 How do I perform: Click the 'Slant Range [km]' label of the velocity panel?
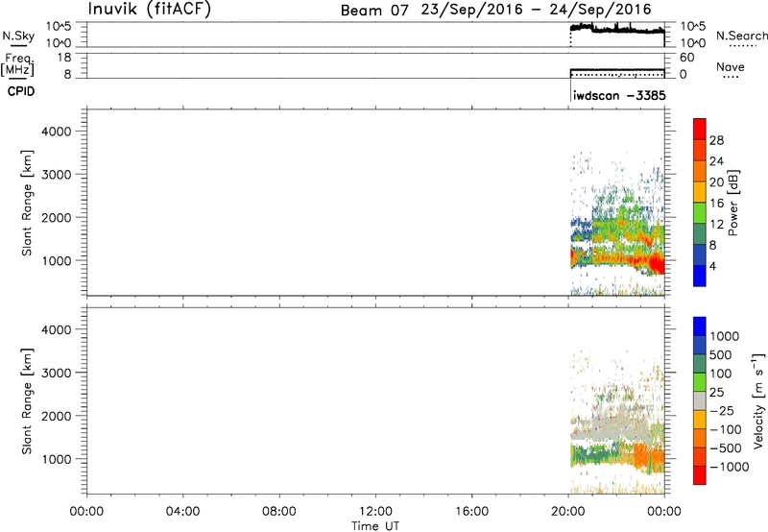pos(27,401)
